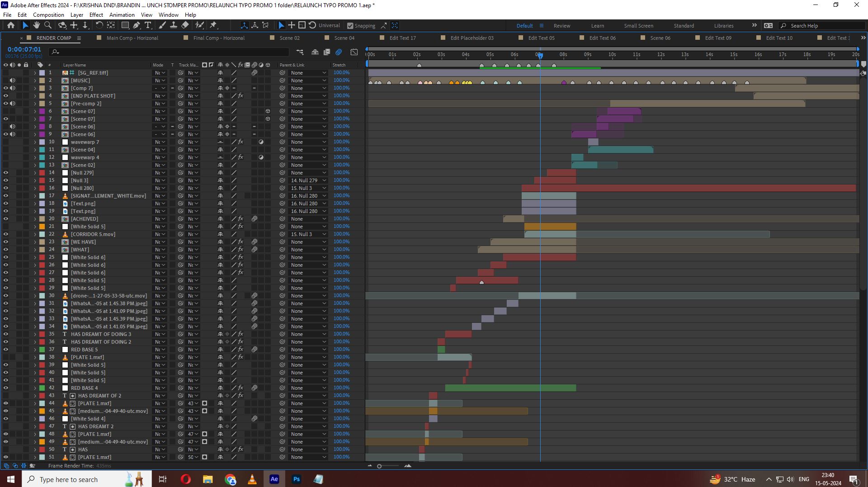Toggle visibility of Null 279 layer
868x487 pixels.
6,173
